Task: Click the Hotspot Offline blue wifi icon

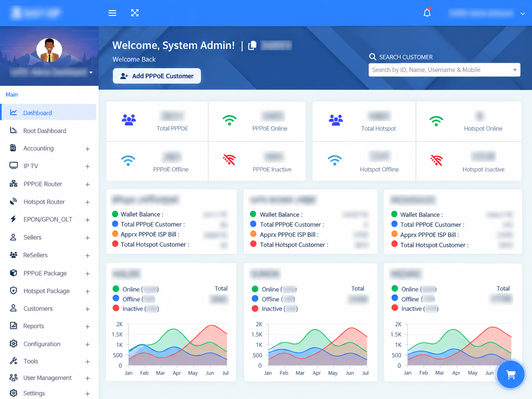Action: 335,160
